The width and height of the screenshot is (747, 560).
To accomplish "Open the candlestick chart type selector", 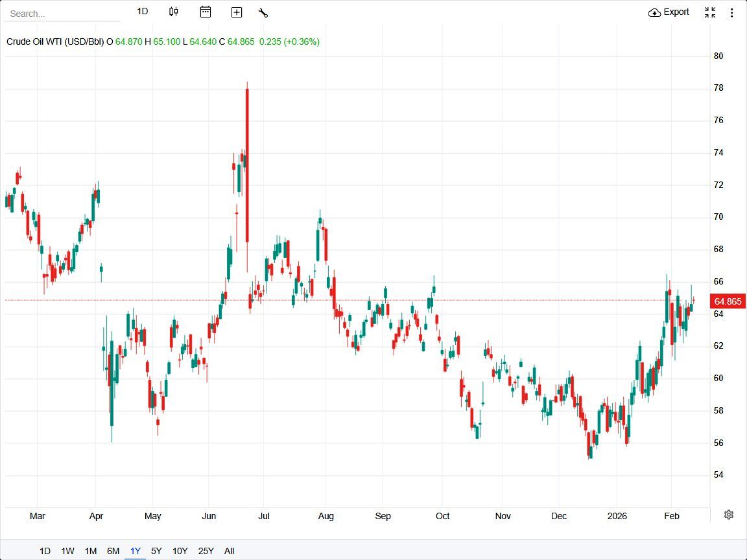I will click(x=173, y=12).
